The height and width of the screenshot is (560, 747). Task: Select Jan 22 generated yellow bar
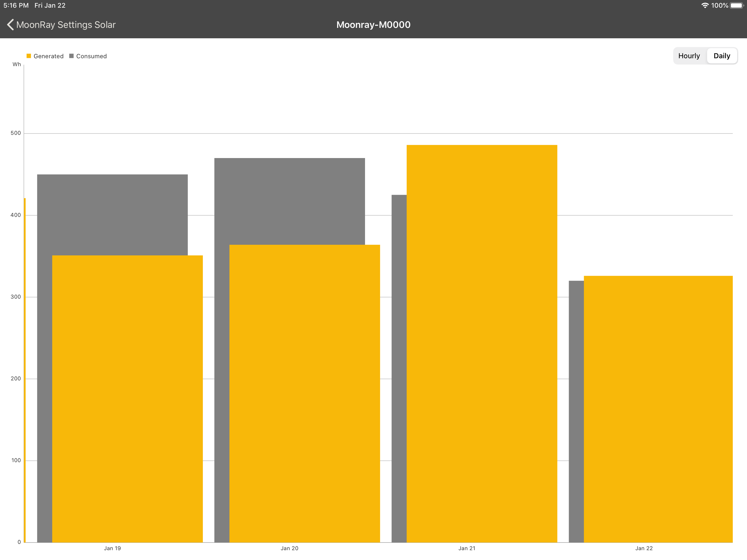(x=658, y=409)
